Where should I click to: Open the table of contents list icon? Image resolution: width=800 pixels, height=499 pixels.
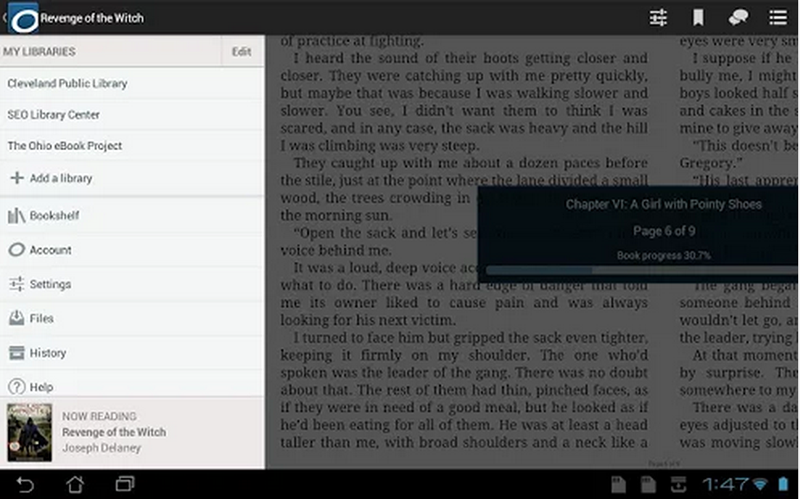(778, 17)
